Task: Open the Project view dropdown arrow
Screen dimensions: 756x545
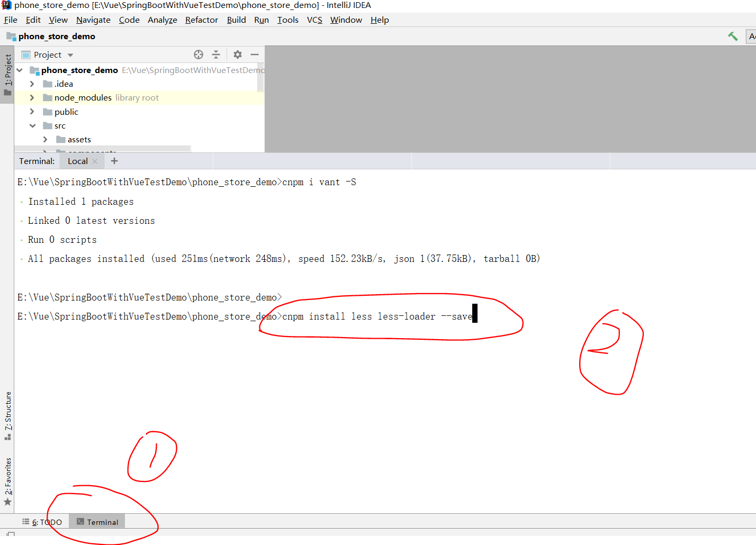Action: coord(70,54)
